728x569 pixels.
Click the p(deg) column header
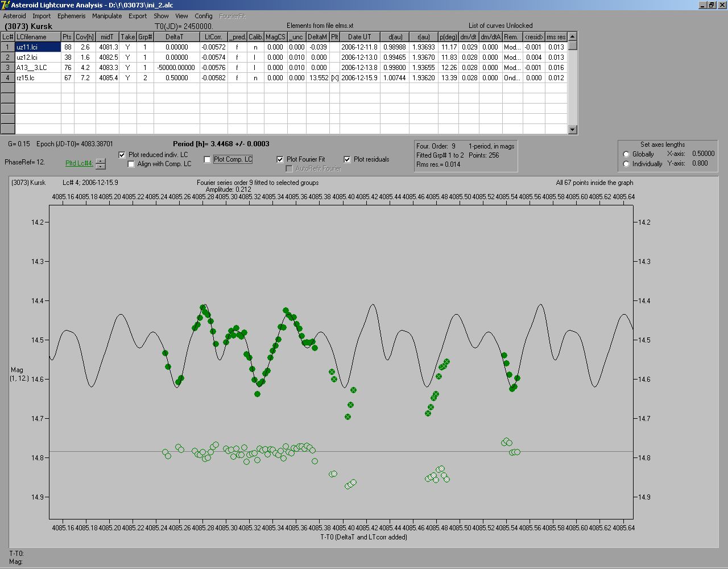[x=449, y=37]
